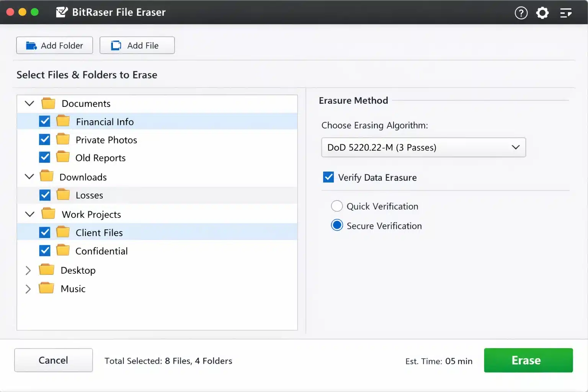Screen dimensions: 588x392
Task: Select Quick Verification
Action: click(336, 206)
